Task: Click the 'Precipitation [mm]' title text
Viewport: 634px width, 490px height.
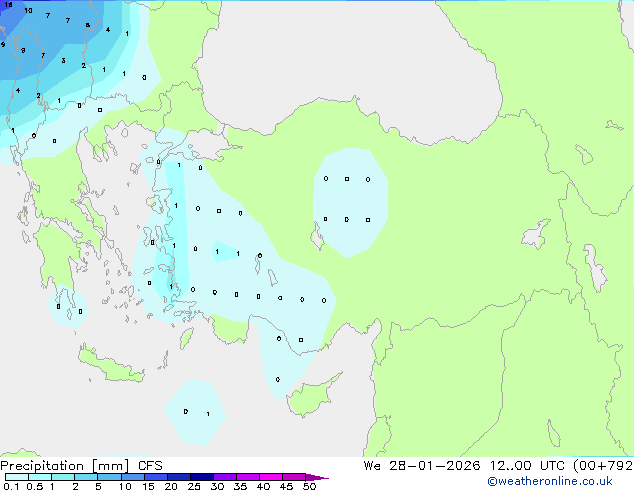Action: (65, 466)
